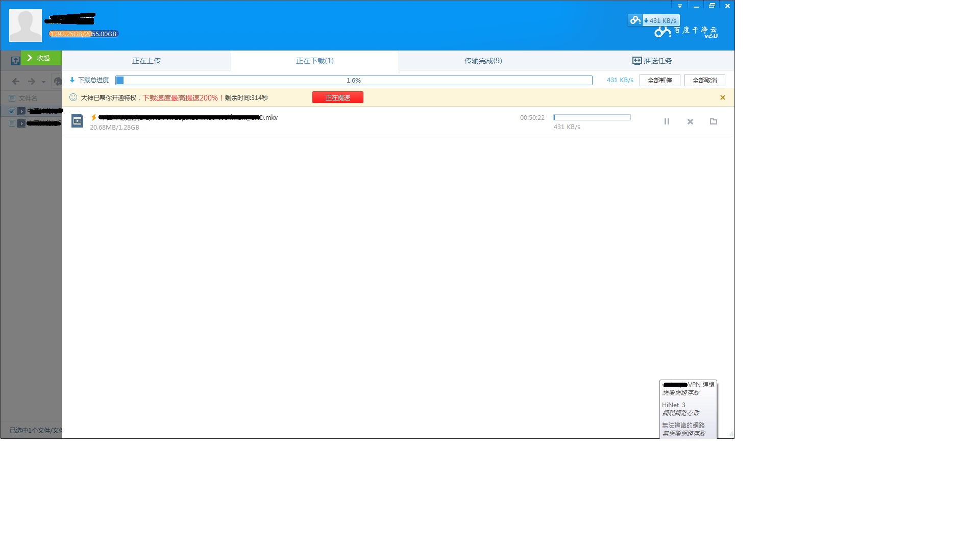The height and width of the screenshot is (551, 980).
Task: Uncheck the first checked file row checkbox
Action: point(12,111)
